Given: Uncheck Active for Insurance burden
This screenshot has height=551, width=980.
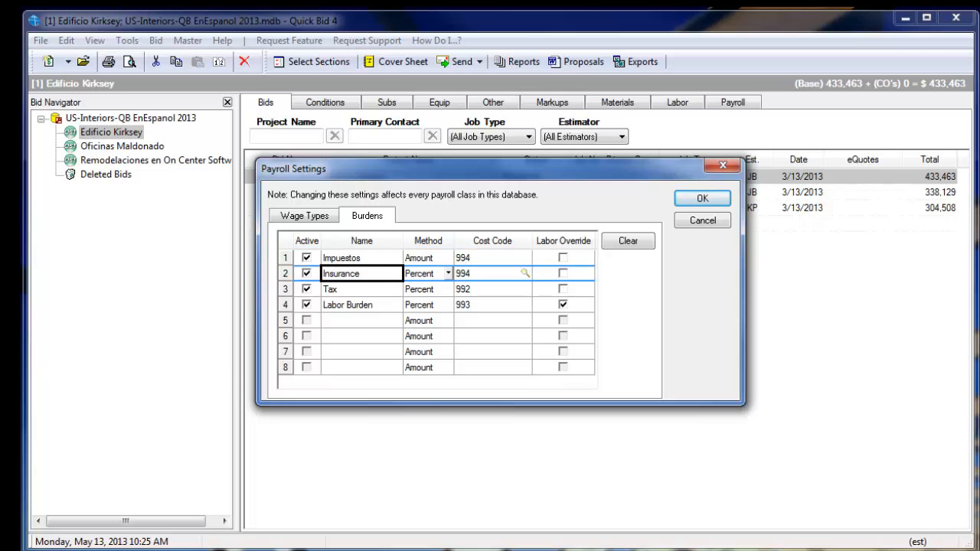Looking at the screenshot, I should [x=307, y=273].
